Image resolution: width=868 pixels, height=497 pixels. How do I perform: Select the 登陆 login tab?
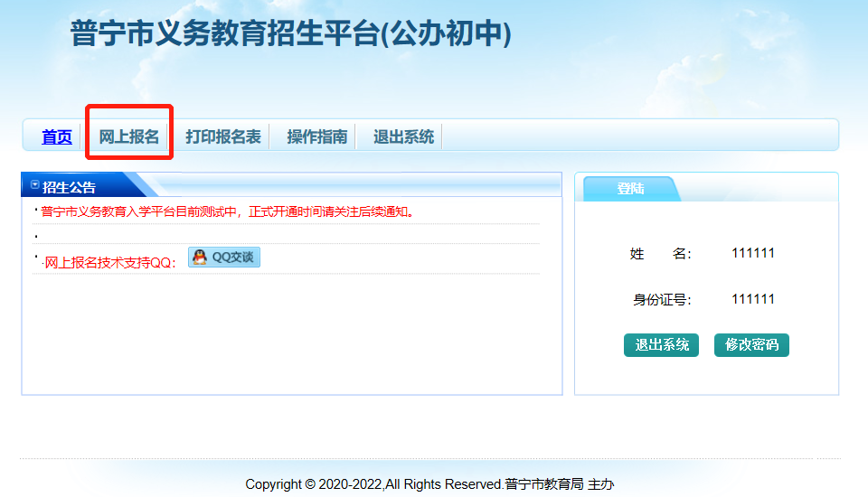[630, 189]
